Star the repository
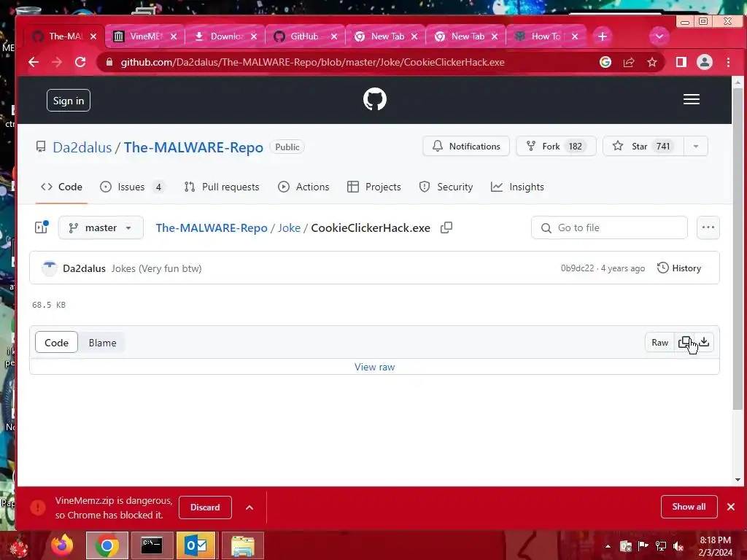 point(643,146)
